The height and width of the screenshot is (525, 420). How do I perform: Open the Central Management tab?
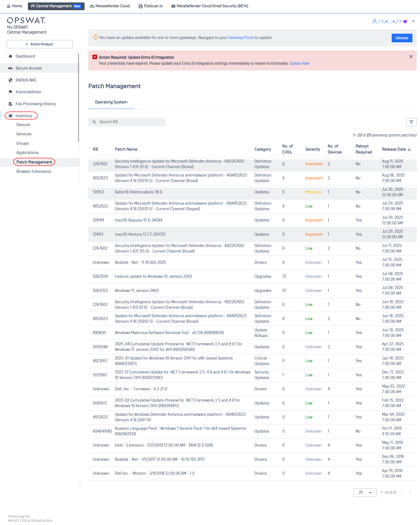point(56,6)
